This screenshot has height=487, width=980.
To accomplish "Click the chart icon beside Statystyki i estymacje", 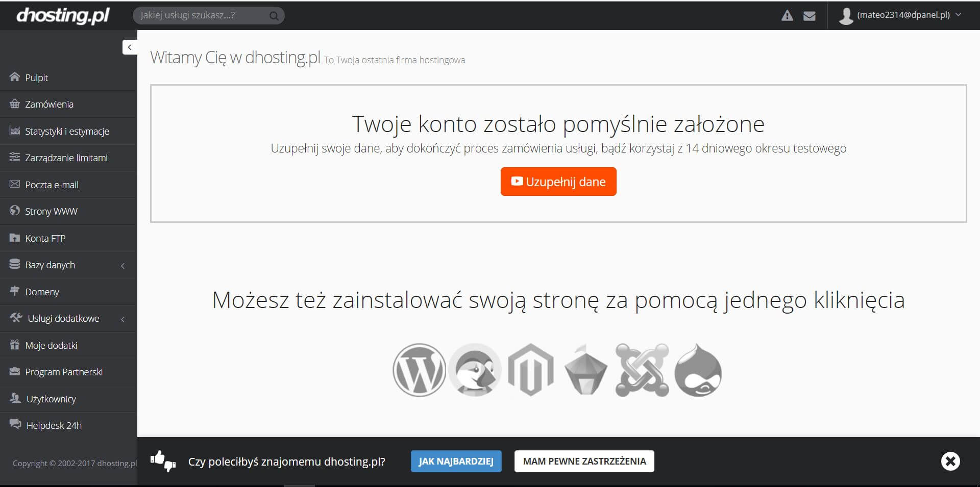I will 15,131.
